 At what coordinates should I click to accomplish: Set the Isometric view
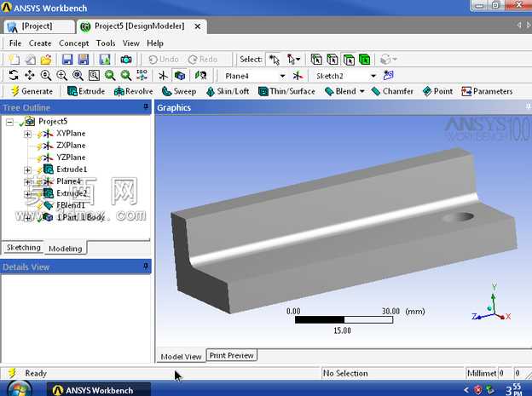(142, 75)
